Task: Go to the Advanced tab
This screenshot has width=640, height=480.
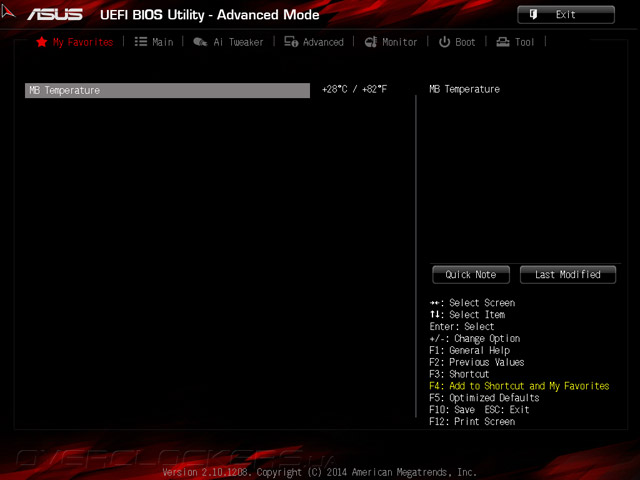Action: tap(314, 42)
